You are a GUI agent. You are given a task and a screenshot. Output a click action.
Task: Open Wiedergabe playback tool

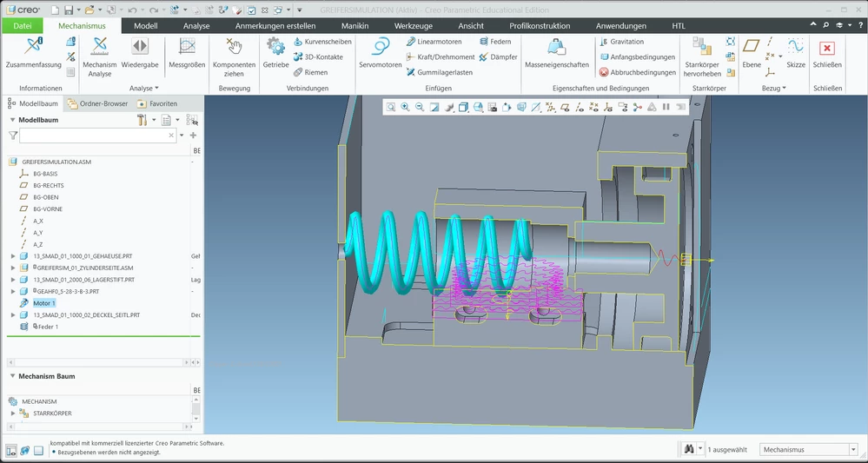[140, 53]
